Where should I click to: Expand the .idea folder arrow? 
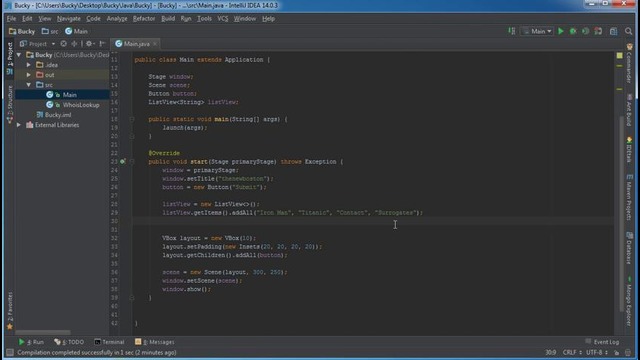tap(29, 65)
